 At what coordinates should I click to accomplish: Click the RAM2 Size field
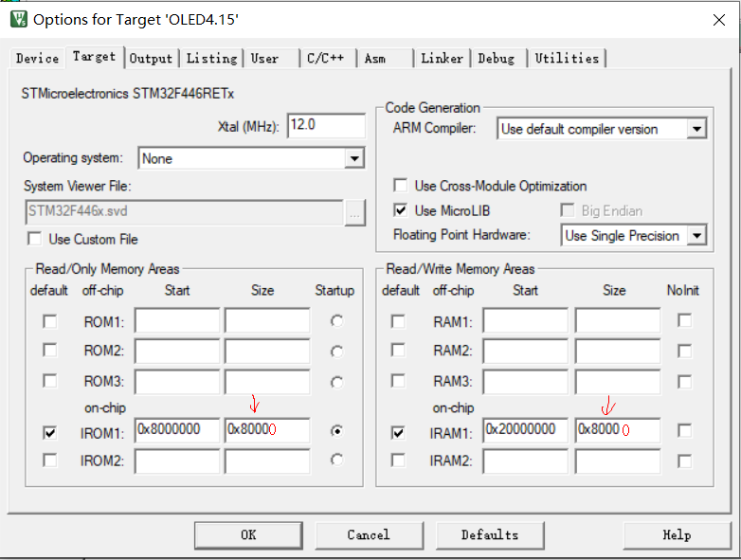(x=618, y=351)
